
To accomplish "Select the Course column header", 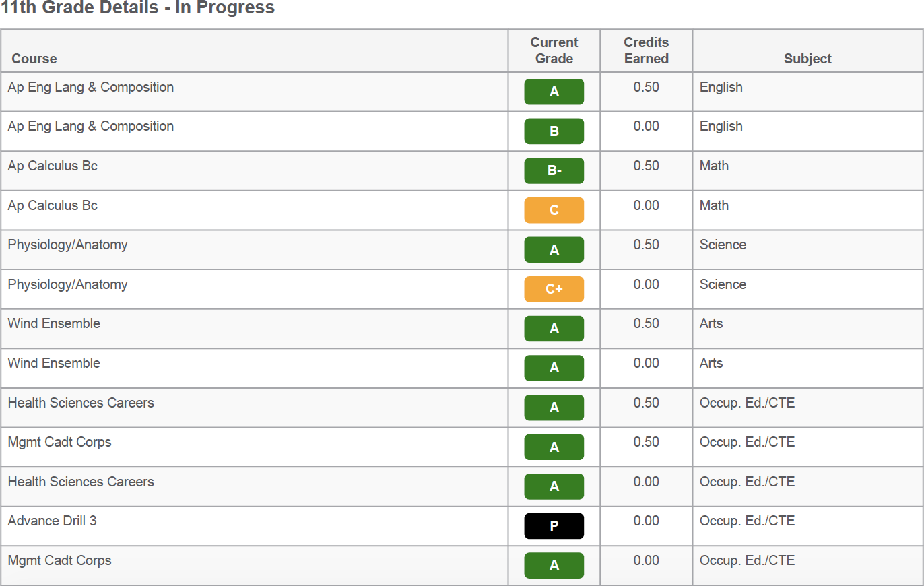I will coord(34,59).
